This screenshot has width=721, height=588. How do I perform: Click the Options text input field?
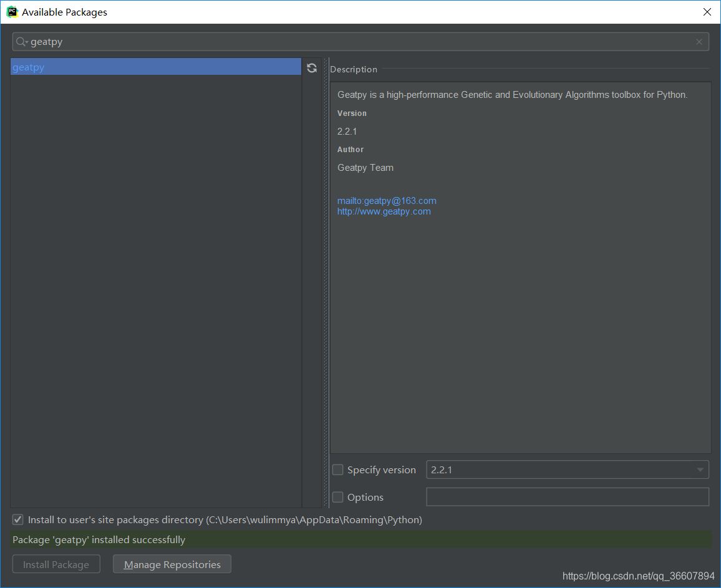[x=568, y=497]
